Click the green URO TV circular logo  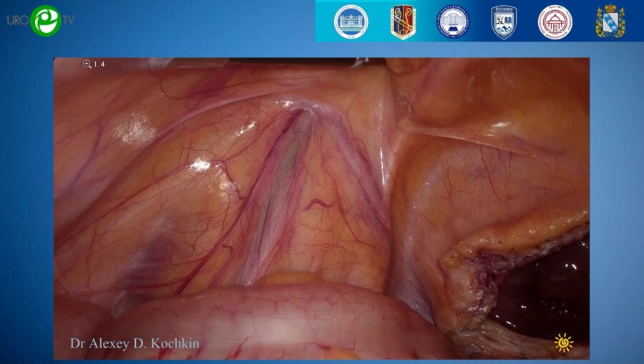[x=45, y=20]
